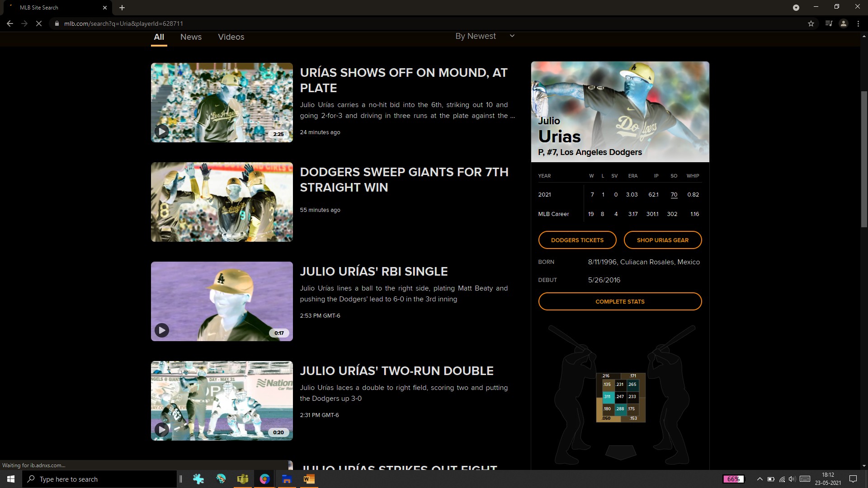Viewport: 868px width, 488px height.
Task: Open a new browser tab
Action: (x=122, y=8)
